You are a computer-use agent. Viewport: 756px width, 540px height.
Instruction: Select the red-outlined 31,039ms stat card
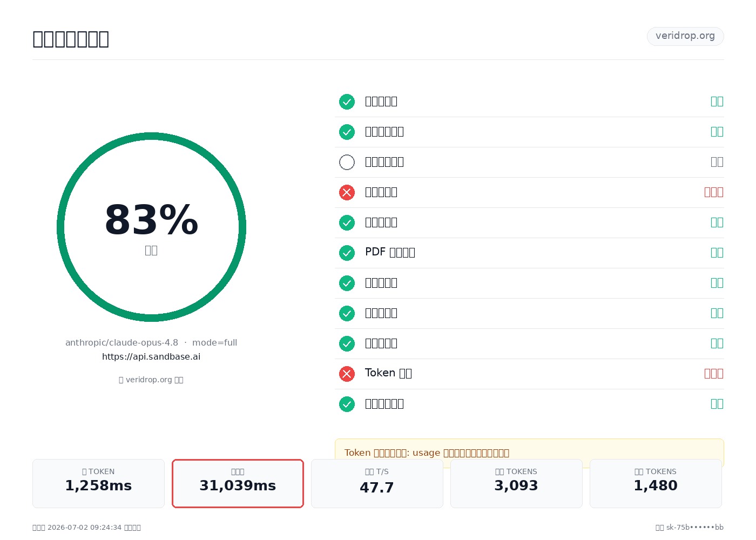tap(238, 483)
